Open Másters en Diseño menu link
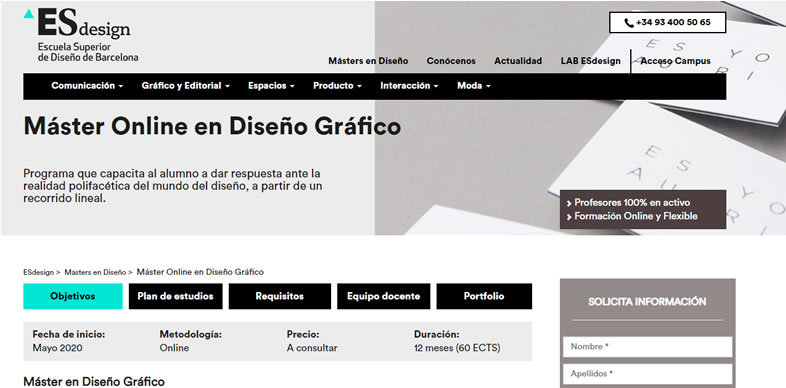 click(368, 61)
